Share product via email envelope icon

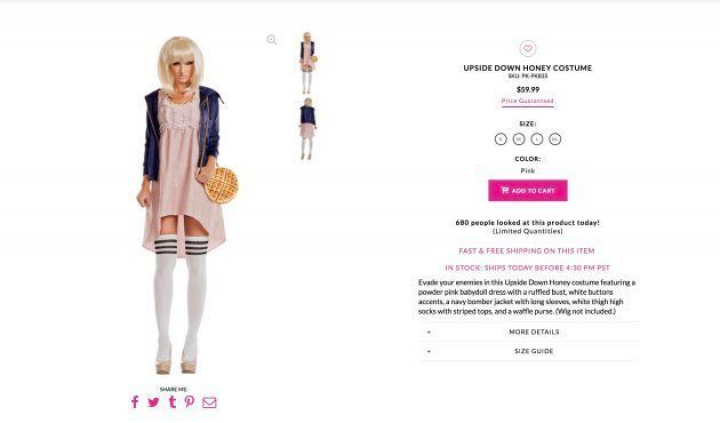[x=209, y=402]
